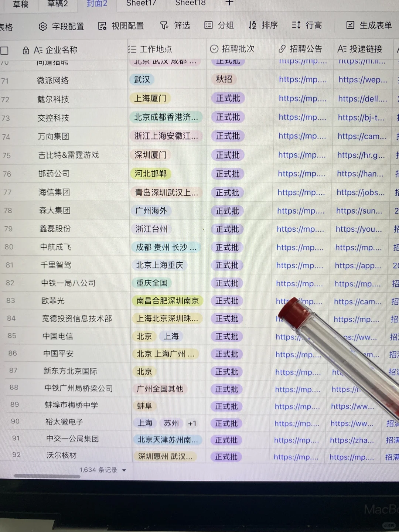
Task: Switch to the 封面2 sheet tab
Action: (x=97, y=3)
